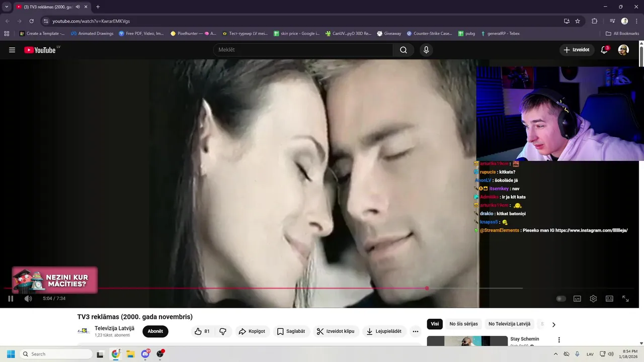Reload the page
This screenshot has width=644, height=362.
point(31,21)
